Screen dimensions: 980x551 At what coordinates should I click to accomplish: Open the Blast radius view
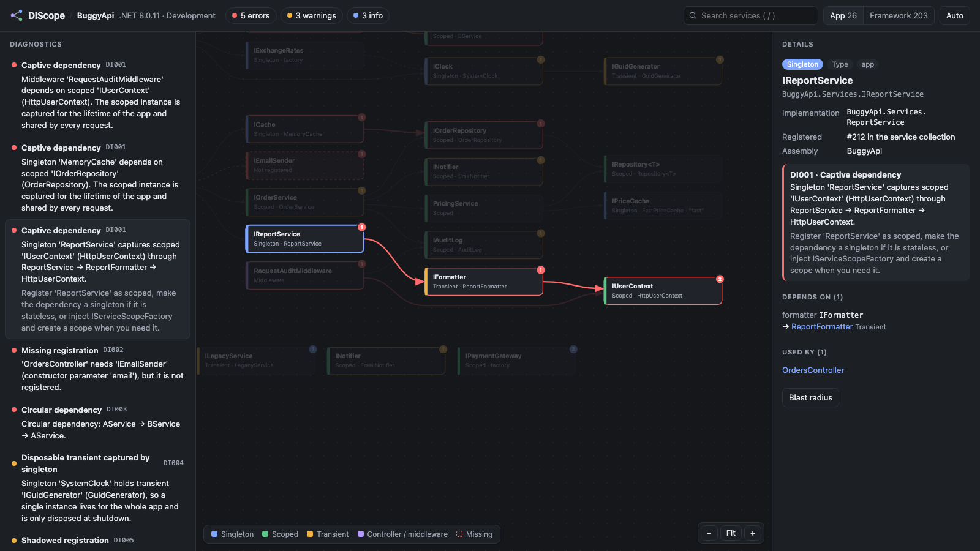tap(810, 398)
